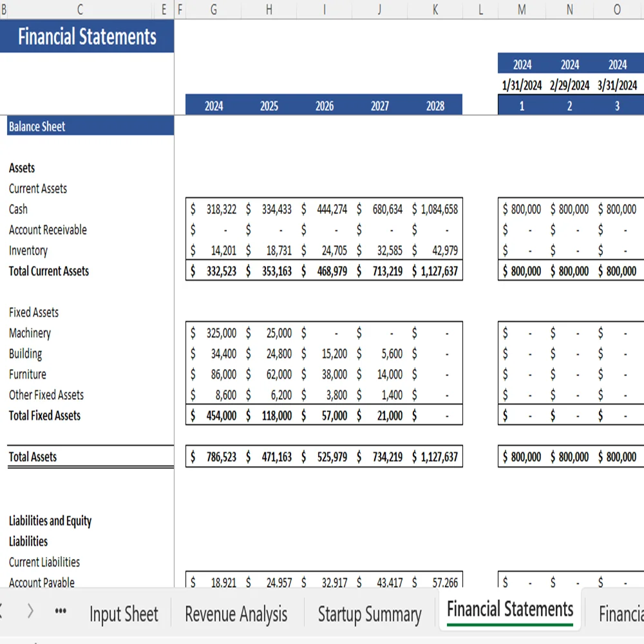Select the Current Assets label
Image resolution: width=644 pixels, height=644 pixels.
[x=38, y=189]
